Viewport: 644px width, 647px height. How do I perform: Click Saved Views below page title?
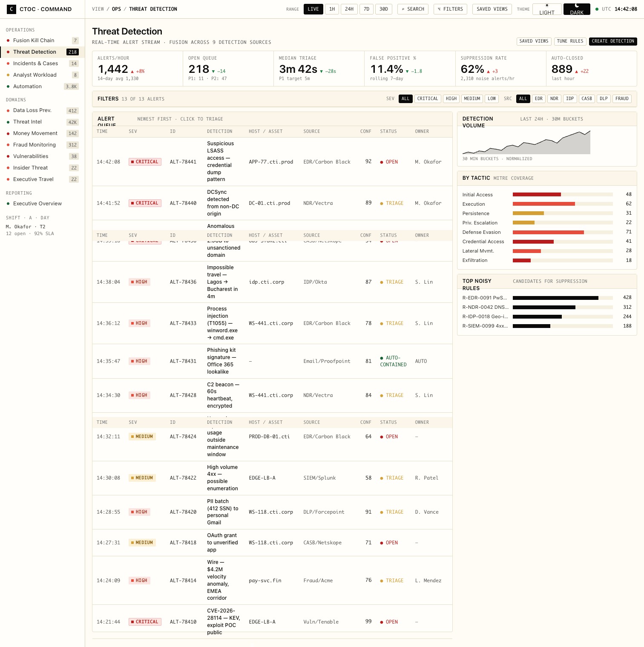coord(534,41)
